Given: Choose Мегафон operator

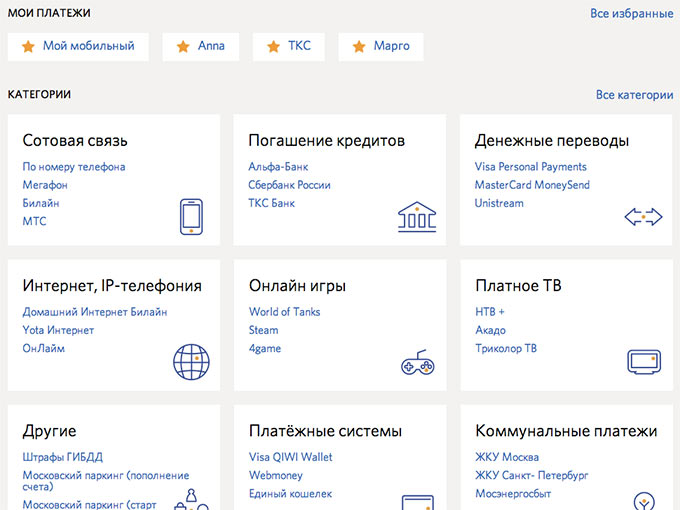Looking at the screenshot, I should (45, 185).
